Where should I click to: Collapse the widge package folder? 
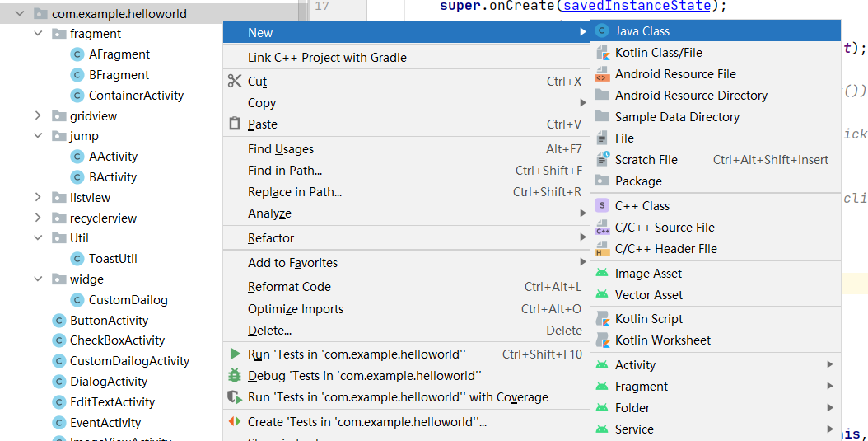click(x=38, y=279)
